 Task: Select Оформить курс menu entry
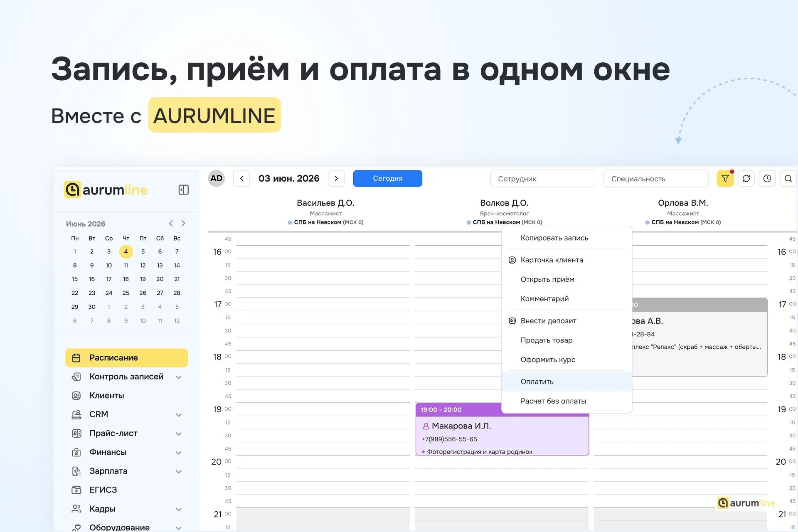pos(567,360)
